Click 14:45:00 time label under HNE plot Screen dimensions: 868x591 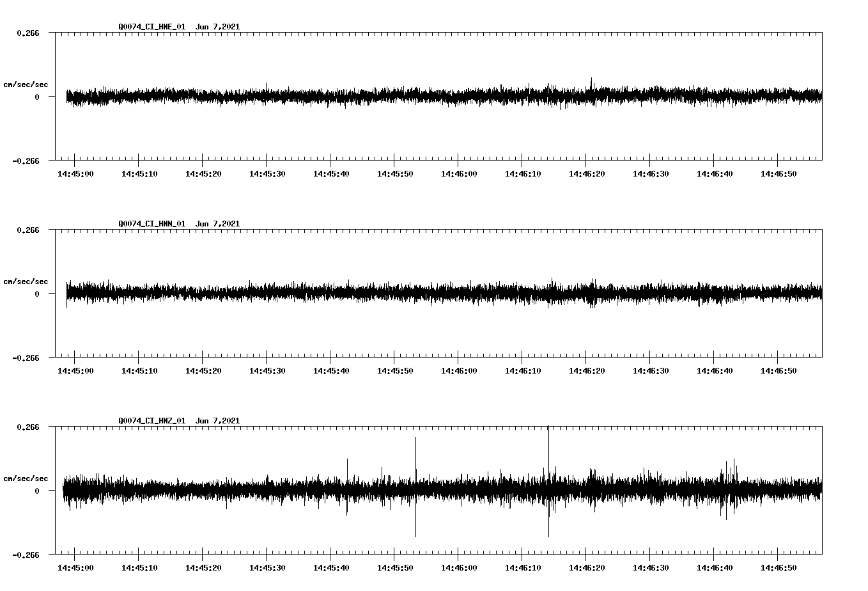click(x=75, y=174)
